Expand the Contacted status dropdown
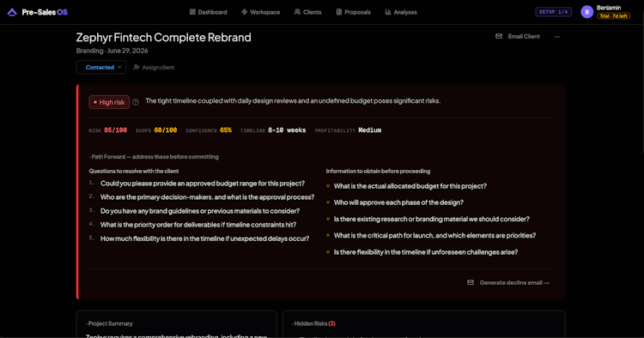The image size is (644, 338). tap(101, 67)
